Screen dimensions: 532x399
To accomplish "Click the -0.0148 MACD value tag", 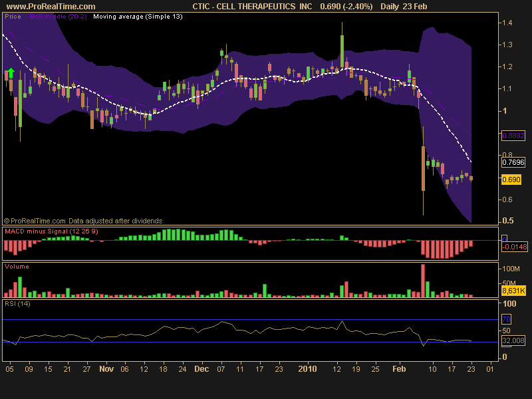I will pos(515,247).
